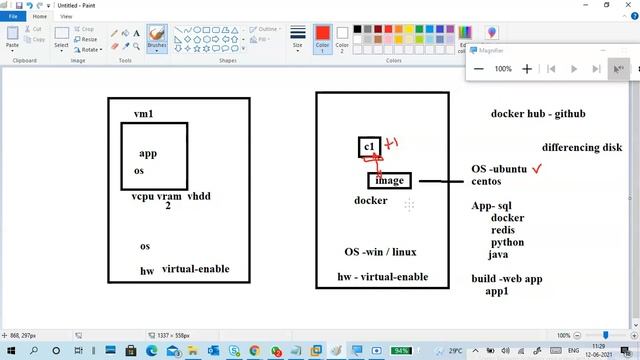Expand the Shapes gallery more arrow
Screen dimensions: 640x360
coord(244,49)
